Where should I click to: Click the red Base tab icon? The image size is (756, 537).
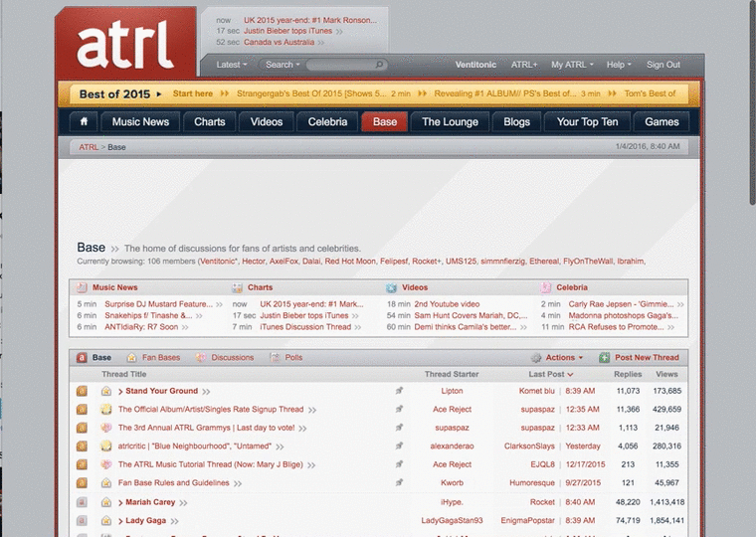click(x=82, y=358)
